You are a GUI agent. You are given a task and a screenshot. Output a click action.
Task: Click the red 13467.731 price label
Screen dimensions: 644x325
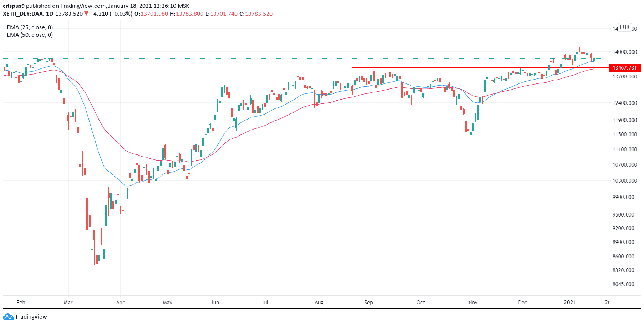click(625, 67)
